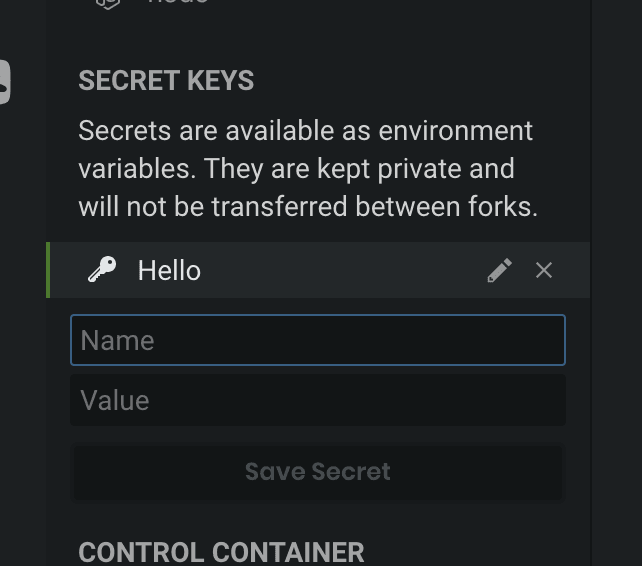Click the dark left sidebar strip
This screenshot has height=566, width=642.
(22, 300)
